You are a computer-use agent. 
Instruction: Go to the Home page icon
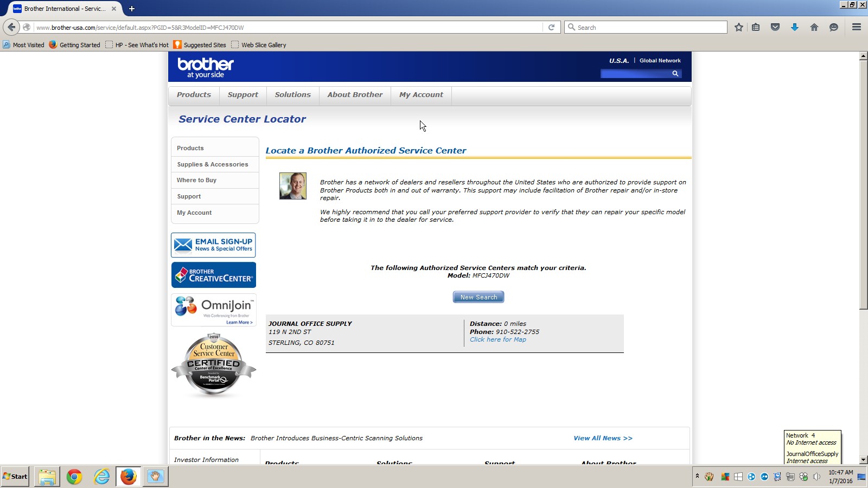pos(814,27)
